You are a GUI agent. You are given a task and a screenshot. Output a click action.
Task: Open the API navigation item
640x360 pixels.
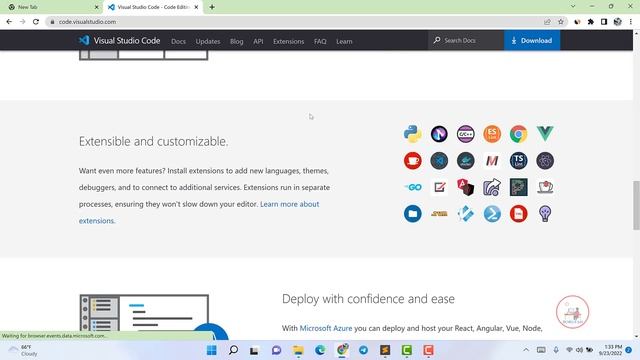(258, 41)
